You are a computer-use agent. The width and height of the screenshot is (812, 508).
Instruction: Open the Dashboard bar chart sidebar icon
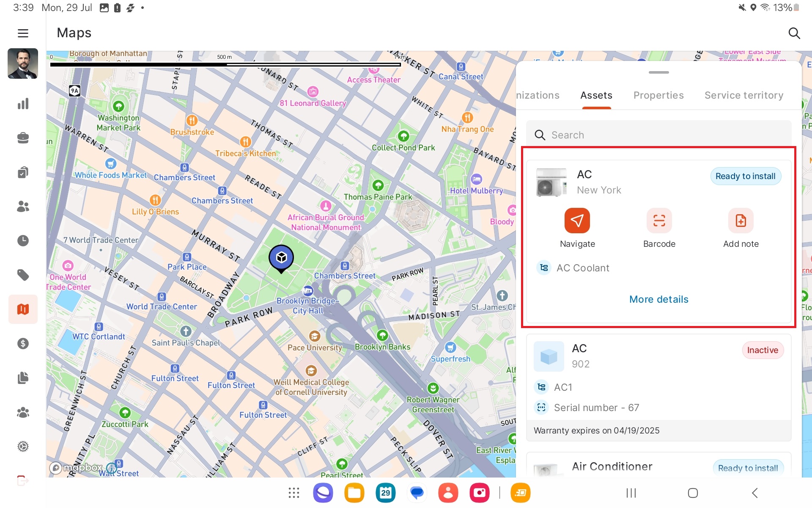pyautogui.click(x=23, y=104)
